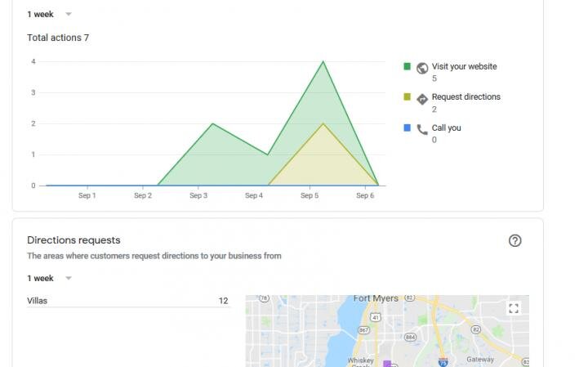Screen dimensions: 588x367
Task: Select the Visit your website legend label
Action: tap(464, 66)
